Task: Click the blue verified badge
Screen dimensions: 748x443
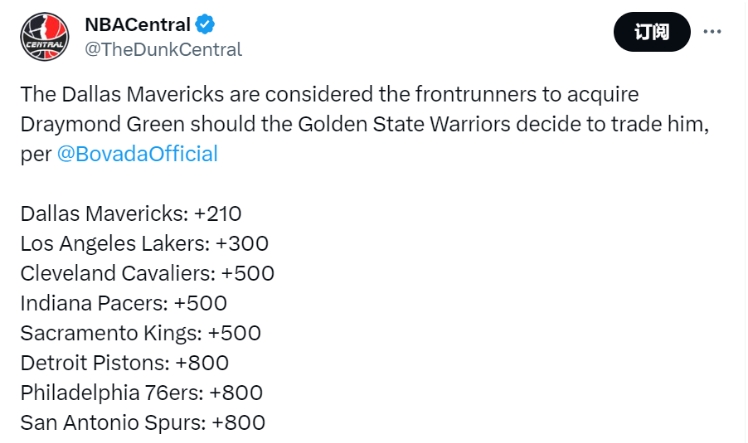Action: click(x=209, y=24)
